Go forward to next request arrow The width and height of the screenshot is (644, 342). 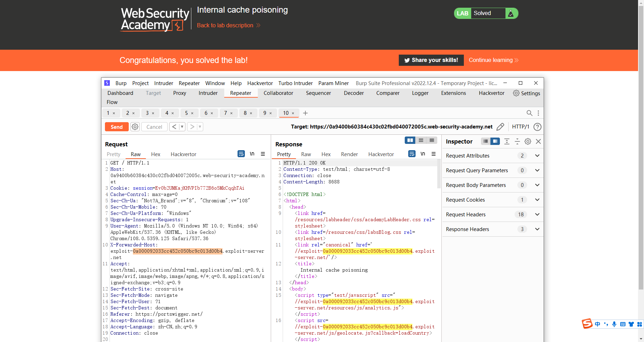[192, 127]
